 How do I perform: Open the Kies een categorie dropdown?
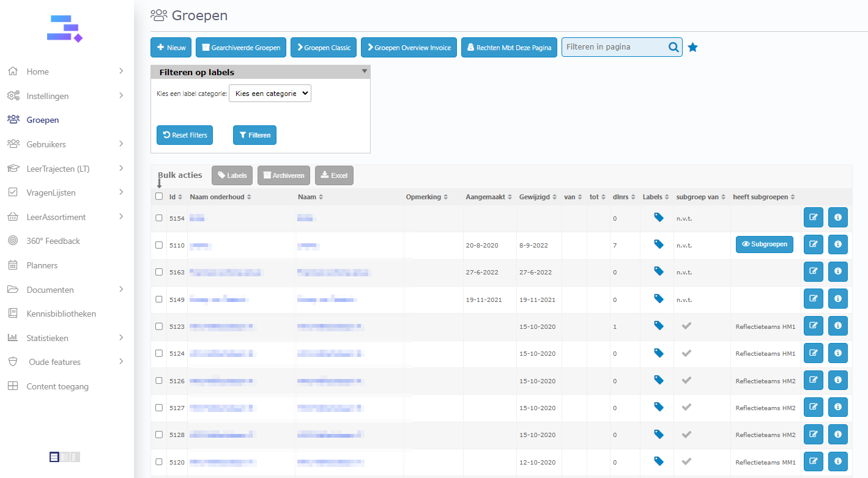click(270, 94)
